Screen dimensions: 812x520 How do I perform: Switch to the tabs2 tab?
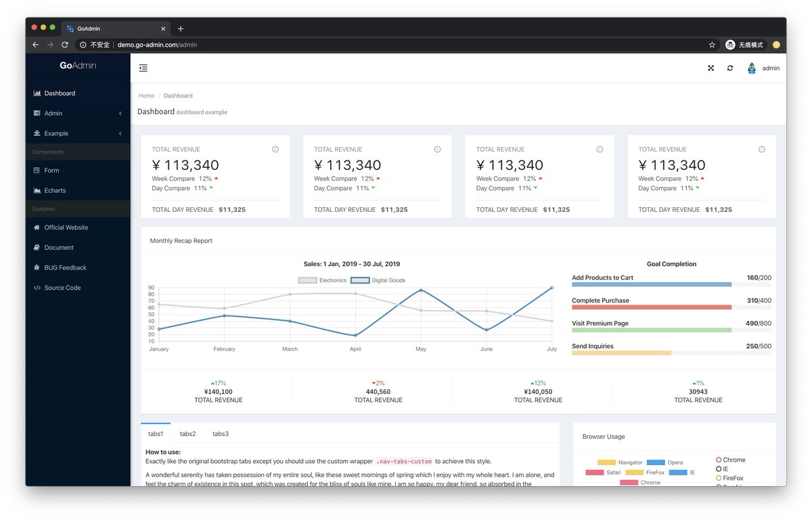click(x=188, y=434)
